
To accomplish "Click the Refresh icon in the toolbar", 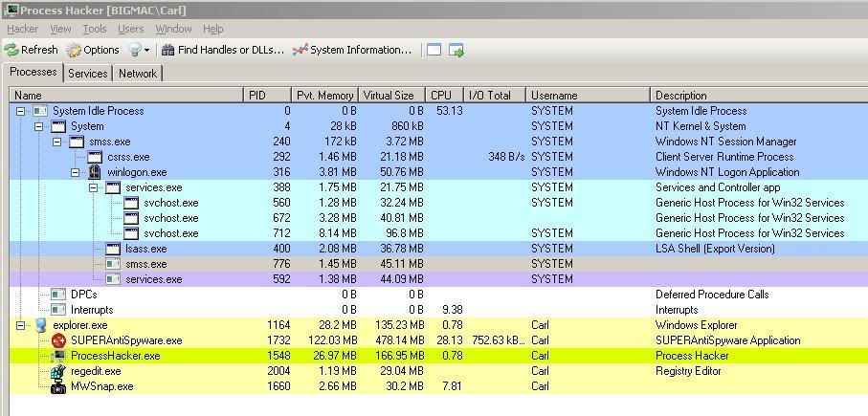I will pyautogui.click(x=11, y=51).
